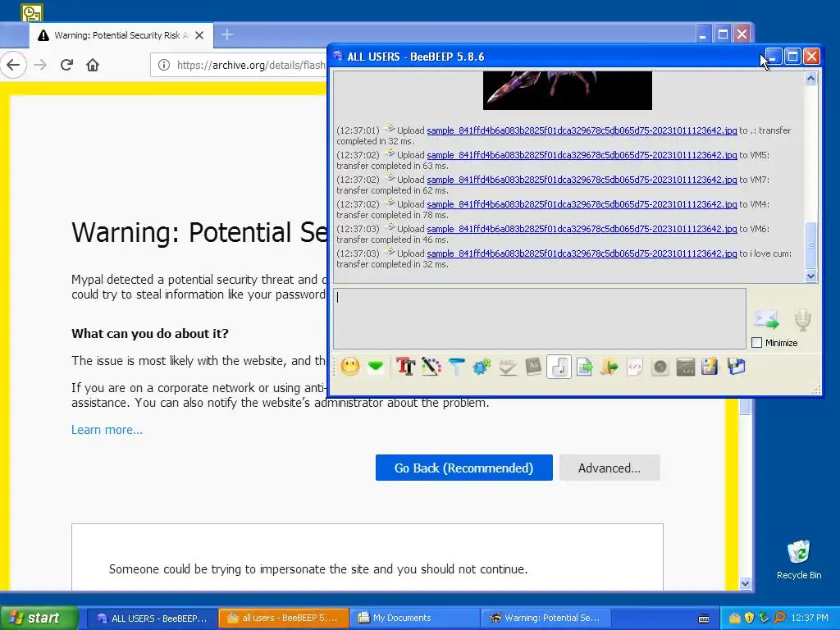Click the on-screen keyboard taskbar icon
Image resolution: width=840 pixels, height=630 pixels.
click(704, 619)
